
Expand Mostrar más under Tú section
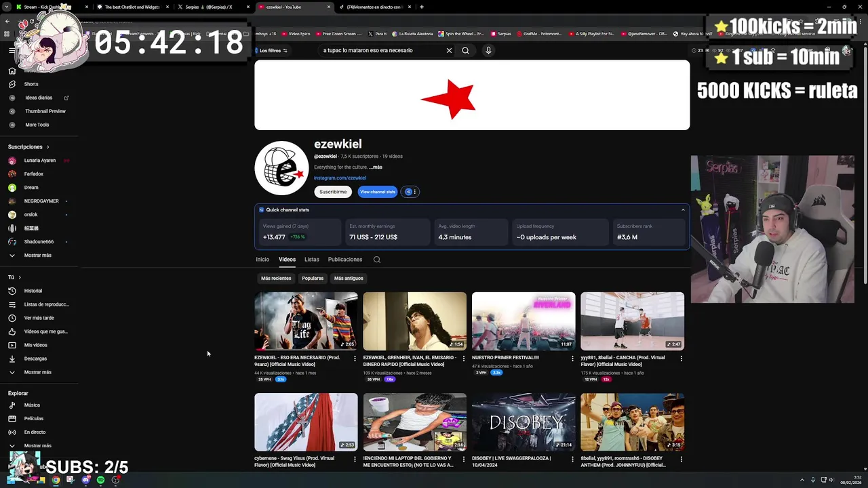[37, 372]
